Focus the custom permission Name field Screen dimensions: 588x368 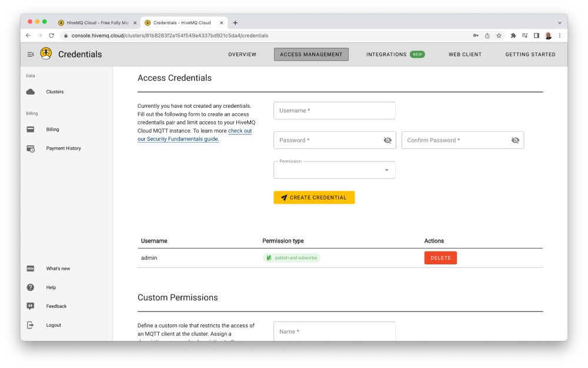coord(334,331)
